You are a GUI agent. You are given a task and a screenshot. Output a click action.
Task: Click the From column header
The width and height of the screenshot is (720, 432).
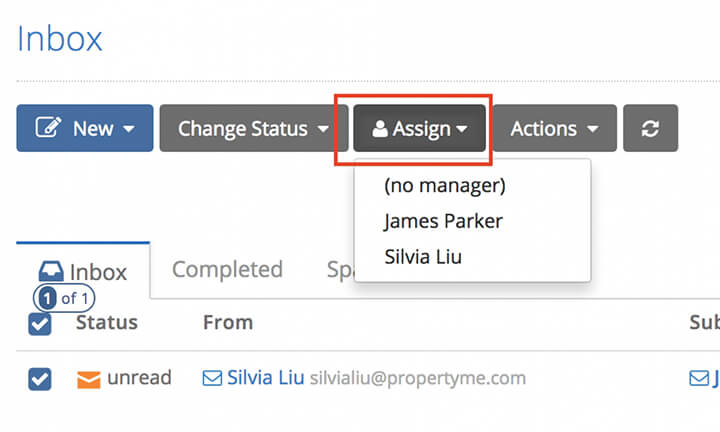tap(228, 322)
